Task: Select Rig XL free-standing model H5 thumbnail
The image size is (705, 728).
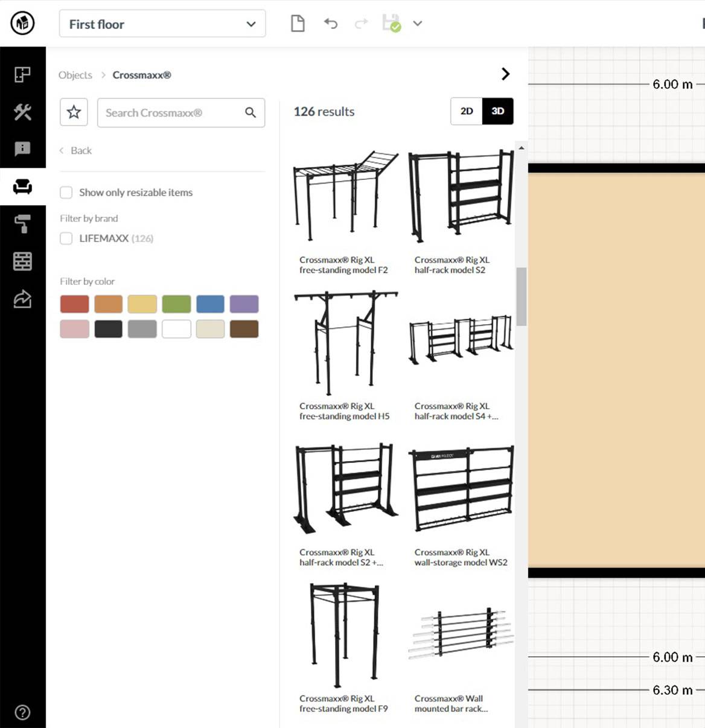Action: pyautogui.click(x=345, y=343)
